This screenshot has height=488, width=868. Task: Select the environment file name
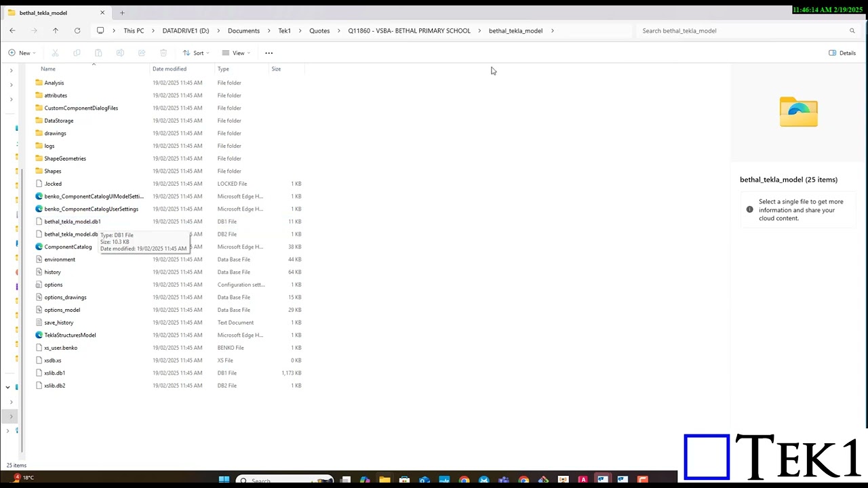point(60,260)
